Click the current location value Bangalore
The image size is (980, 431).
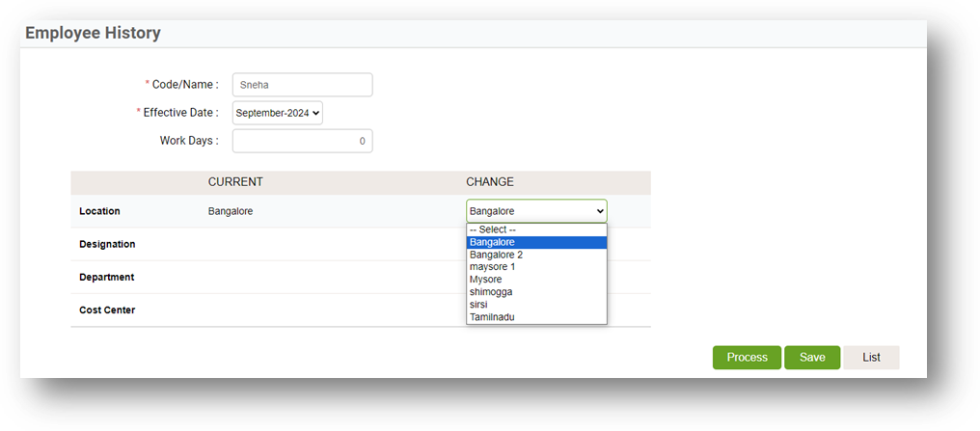pos(231,211)
